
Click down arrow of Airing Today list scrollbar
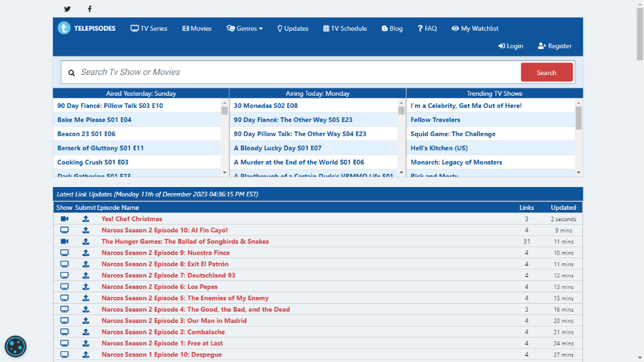click(401, 172)
